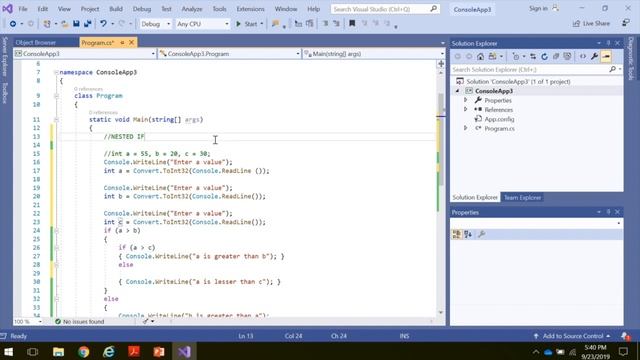Select App.config in Solution Explorer
Viewport: 640px width, 360px height.
pos(499,119)
